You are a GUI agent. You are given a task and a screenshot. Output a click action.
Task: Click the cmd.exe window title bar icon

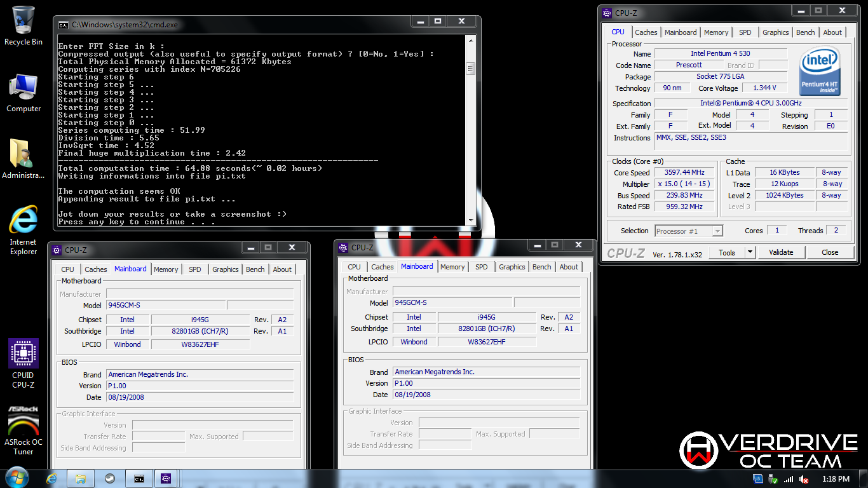click(x=64, y=25)
